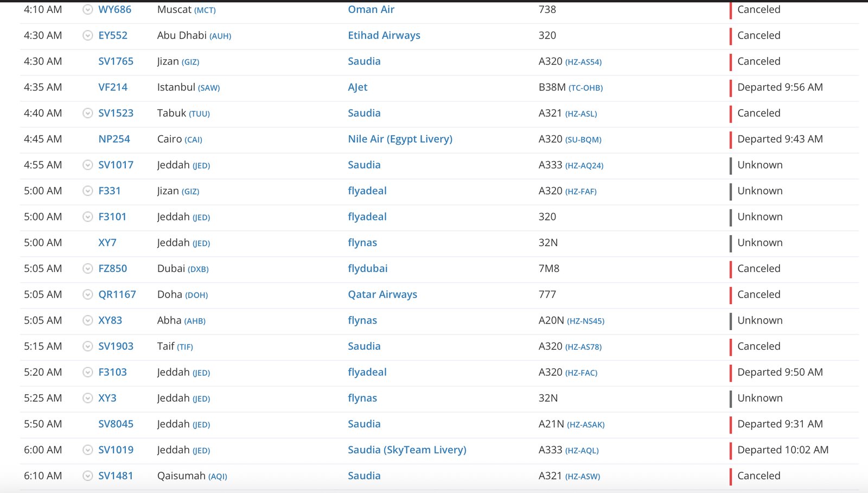Expand the F3103 row disclosure arrow
The height and width of the screenshot is (493, 868).
[87, 372]
